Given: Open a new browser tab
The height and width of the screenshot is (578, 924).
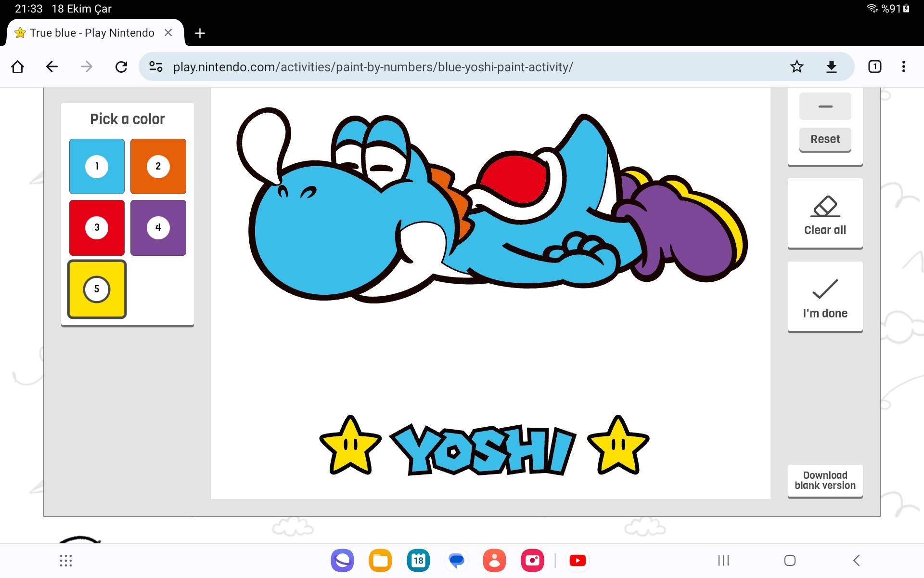Looking at the screenshot, I should (x=200, y=33).
